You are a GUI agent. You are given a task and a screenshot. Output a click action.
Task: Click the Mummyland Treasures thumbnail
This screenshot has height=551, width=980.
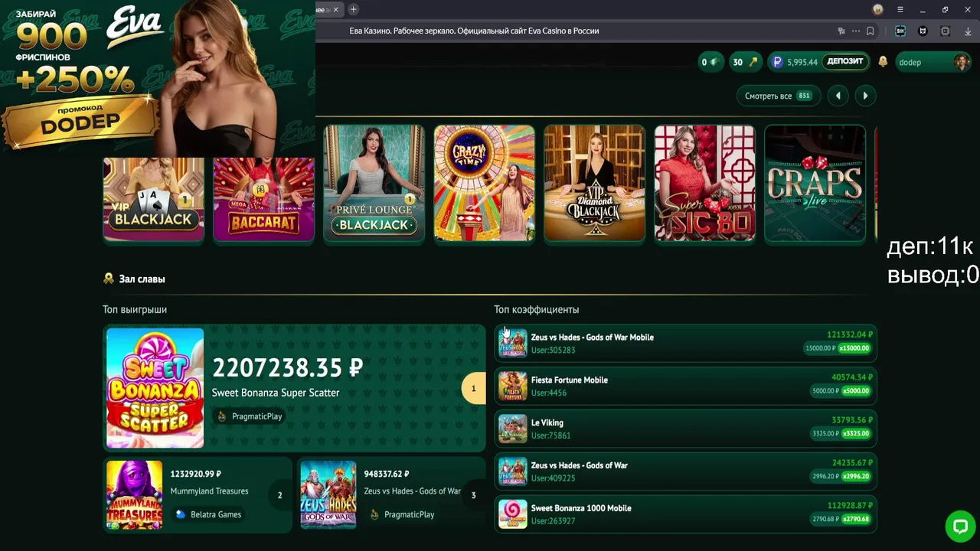(135, 495)
